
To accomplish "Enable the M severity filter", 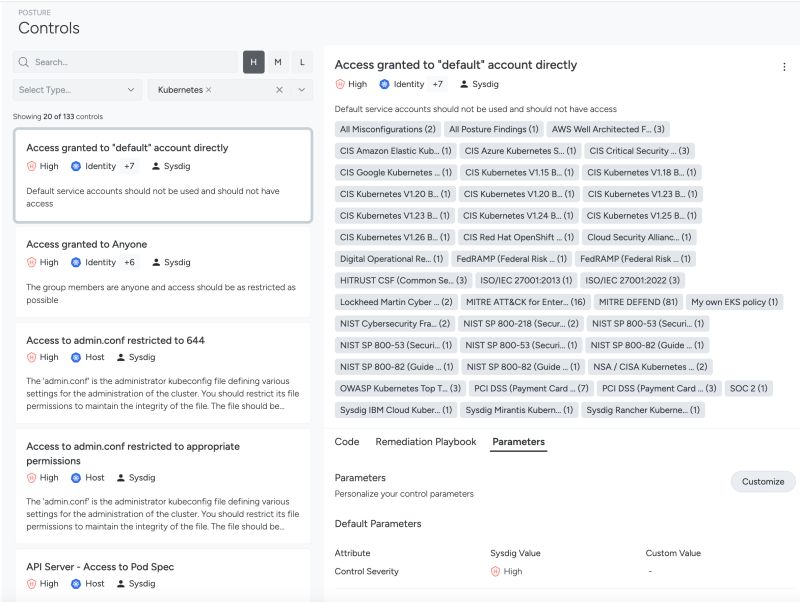I will click(x=278, y=62).
